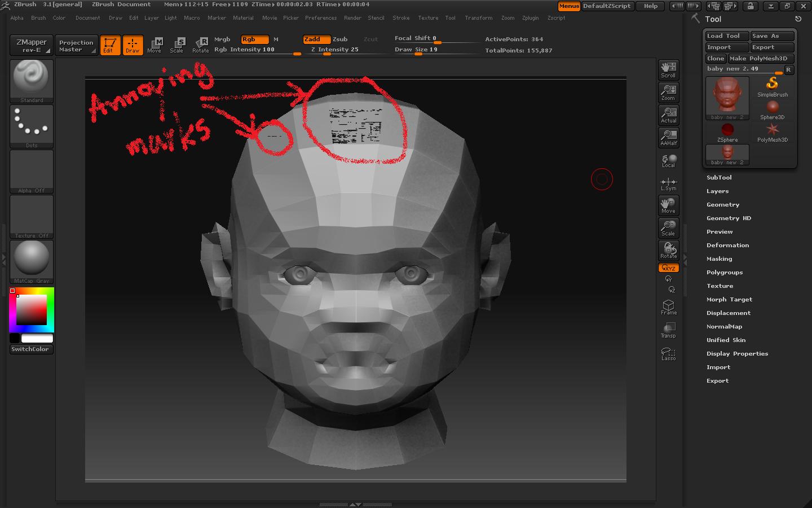Image resolution: width=812 pixels, height=508 pixels.
Task: Click the AAHalf view icon
Action: (x=668, y=137)
